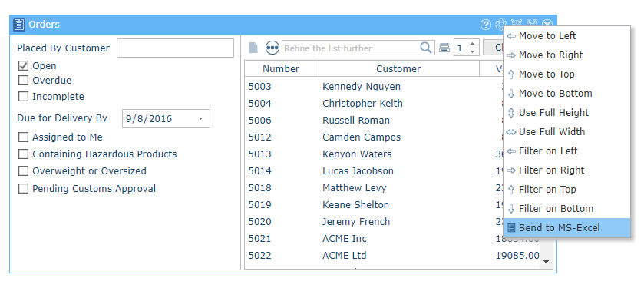The width and height of the screenshot is (644, 288).
Task: Select Send to MS-Excel menu item
Action: click(566, 227)
